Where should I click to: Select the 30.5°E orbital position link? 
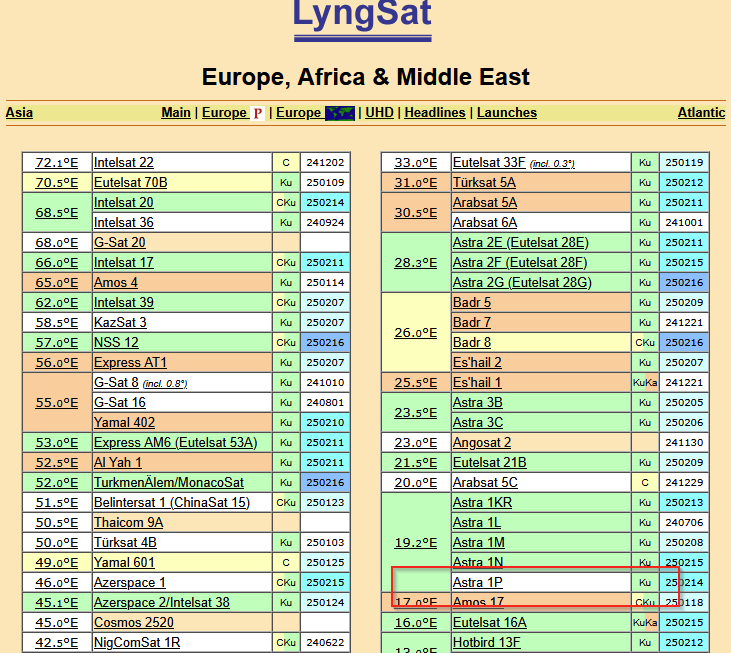416,213
